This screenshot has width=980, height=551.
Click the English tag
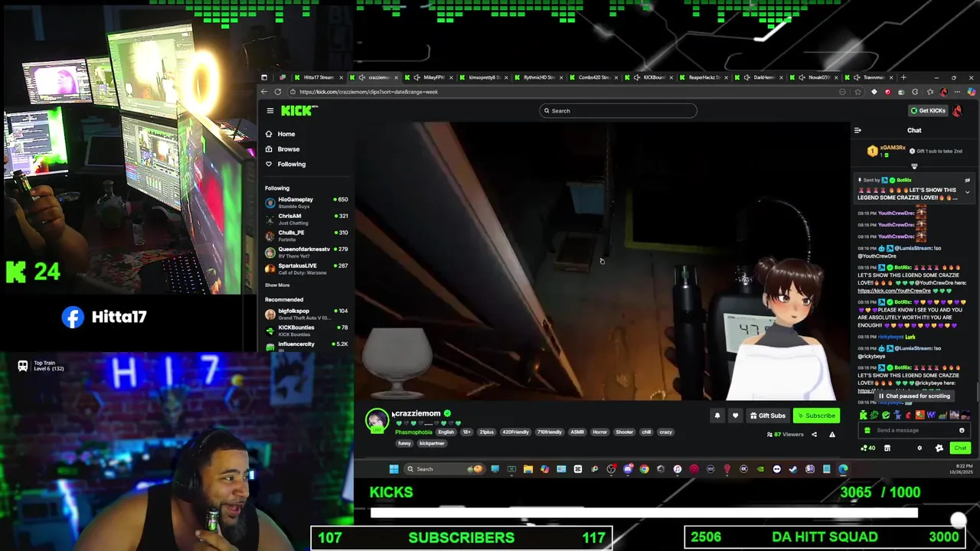pyautogui.click(x=446, y=432)
